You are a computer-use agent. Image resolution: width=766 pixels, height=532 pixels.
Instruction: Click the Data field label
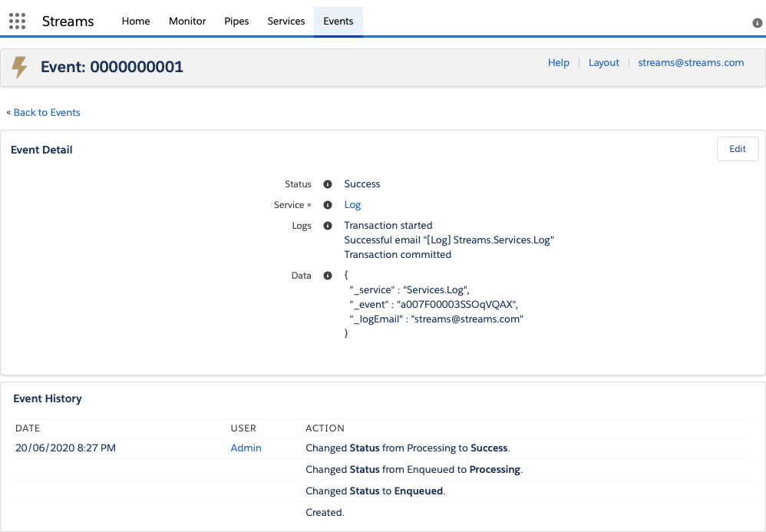(x=301, y=276)
